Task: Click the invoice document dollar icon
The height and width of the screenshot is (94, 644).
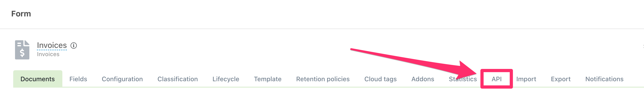Action: pos(22,50)
